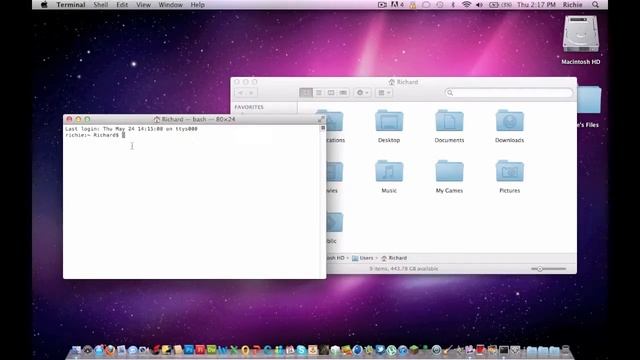The height and width of the screenshot is (360, 640).
Task: Open the Finder action gear dropdown
Action: pyautogui.click(x=362, y=93)
